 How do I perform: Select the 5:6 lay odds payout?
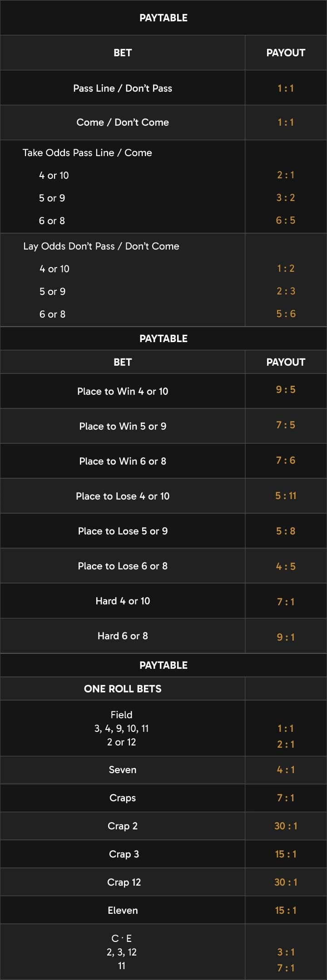pos(286,314)
